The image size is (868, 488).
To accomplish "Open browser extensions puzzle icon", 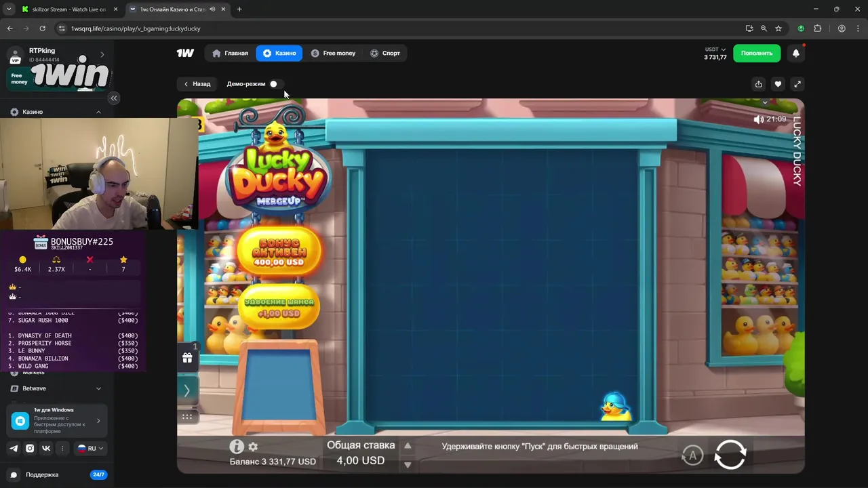I will click(817, 28).
